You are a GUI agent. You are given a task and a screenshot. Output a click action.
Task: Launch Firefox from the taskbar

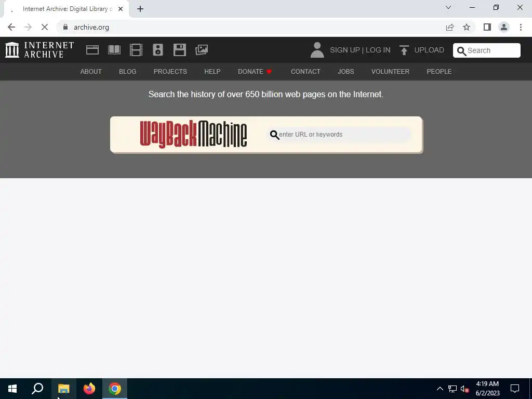point(89,389)
